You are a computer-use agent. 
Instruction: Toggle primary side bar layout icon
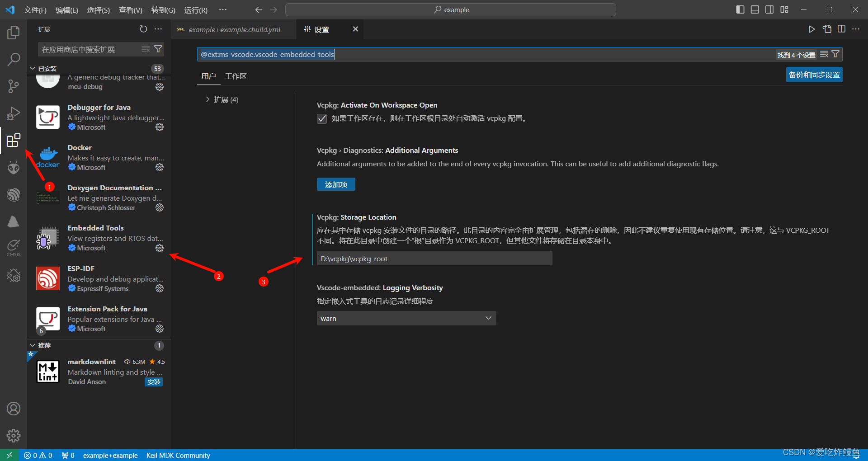740,9
